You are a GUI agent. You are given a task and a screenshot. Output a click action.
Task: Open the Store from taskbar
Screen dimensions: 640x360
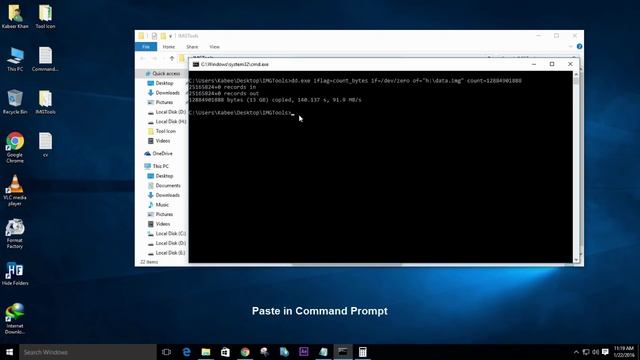[225, 352]
